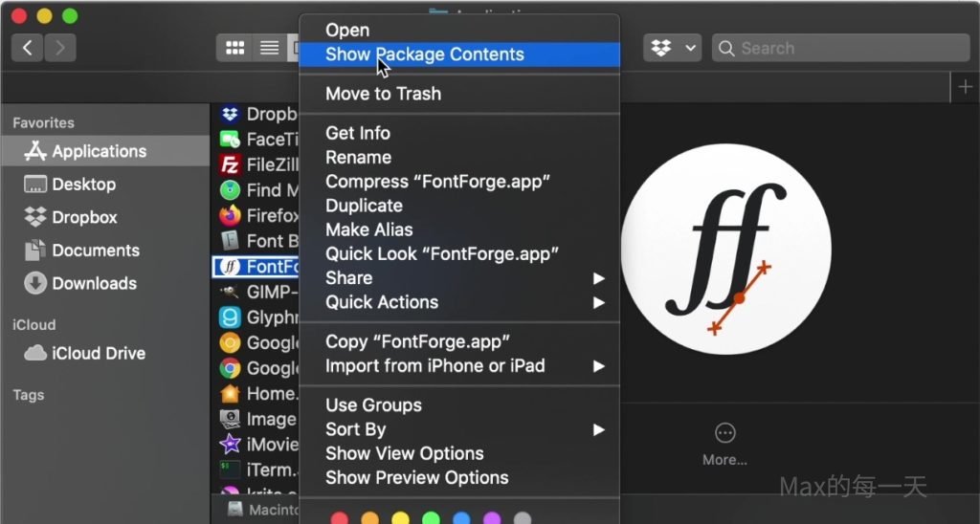Click the Search field
Screen dimensions: 980x524
click(840, 48)
